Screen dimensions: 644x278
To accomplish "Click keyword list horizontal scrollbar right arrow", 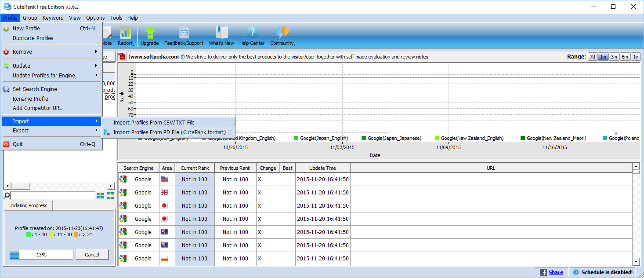I will (x=111, y=186).
